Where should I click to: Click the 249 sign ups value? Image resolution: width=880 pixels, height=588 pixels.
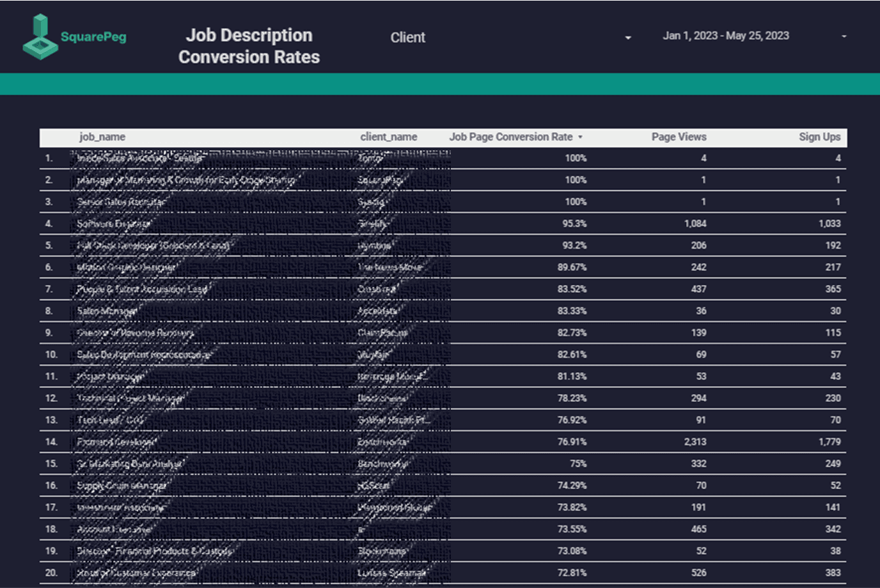tap(833, 463)
